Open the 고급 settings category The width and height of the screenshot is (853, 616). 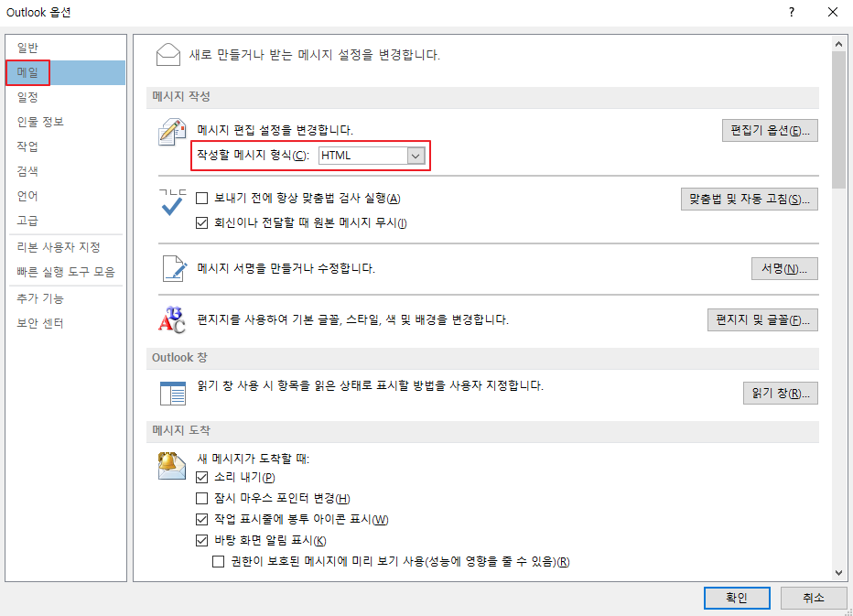click(66, 221)
